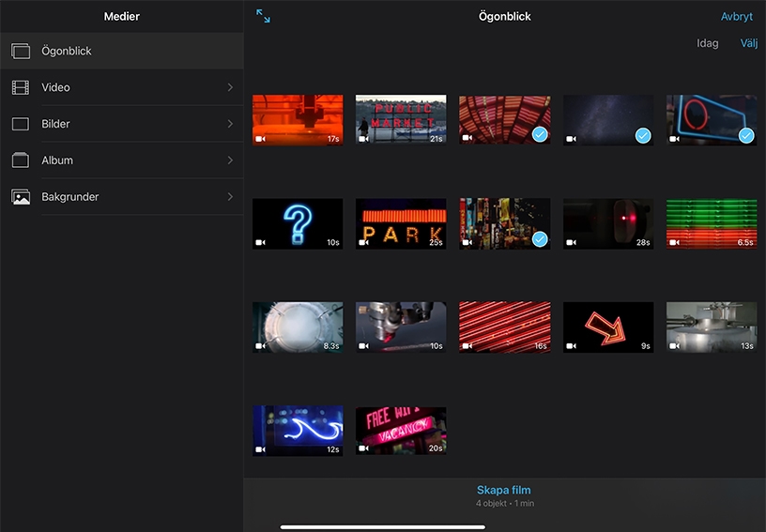Select the neon arrow 9s clip

pyautogui.click(x=608, y=327)
